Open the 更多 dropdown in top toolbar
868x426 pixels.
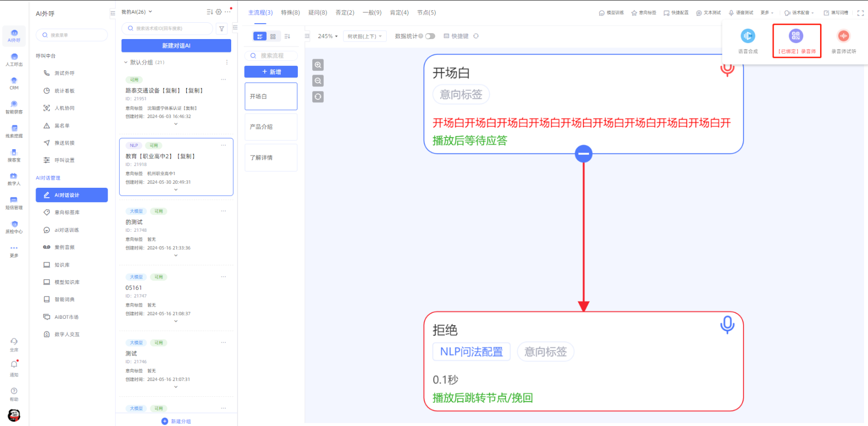click(767, 13)
